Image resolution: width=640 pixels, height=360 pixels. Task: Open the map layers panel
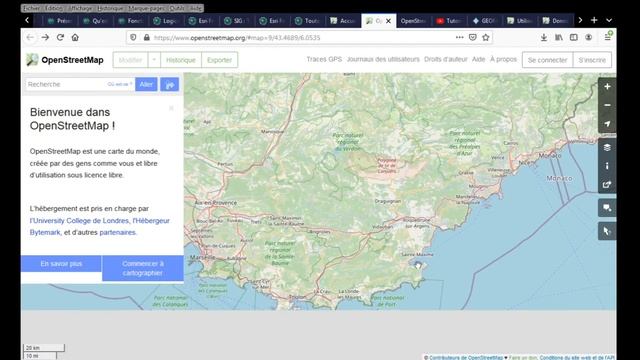(x=607, y=147)
